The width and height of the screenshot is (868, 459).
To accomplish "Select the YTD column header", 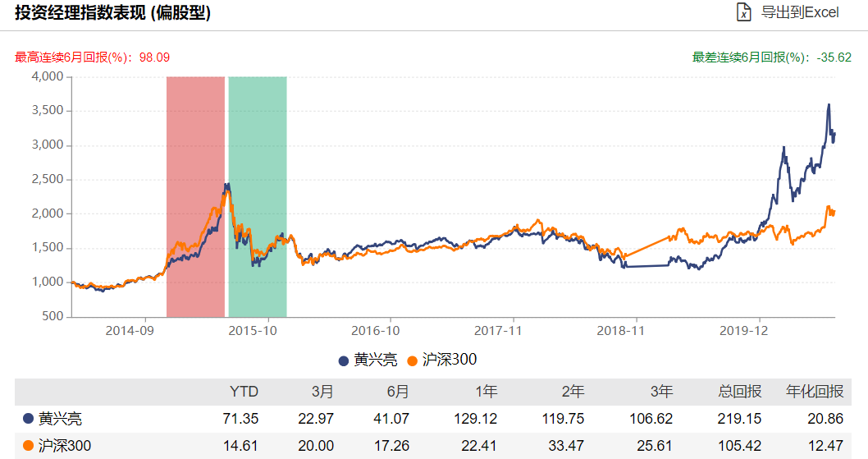I will pos(243,392).
